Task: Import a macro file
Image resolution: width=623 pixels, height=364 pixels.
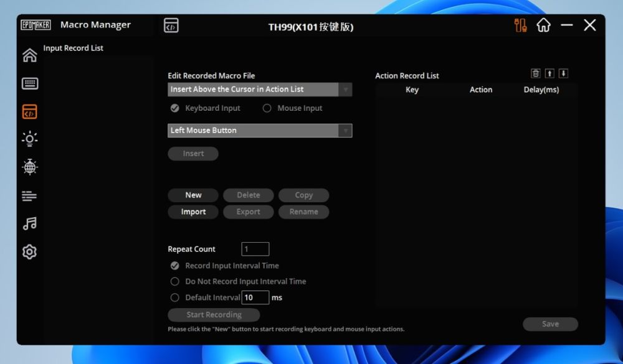Action: pos(193,212)
